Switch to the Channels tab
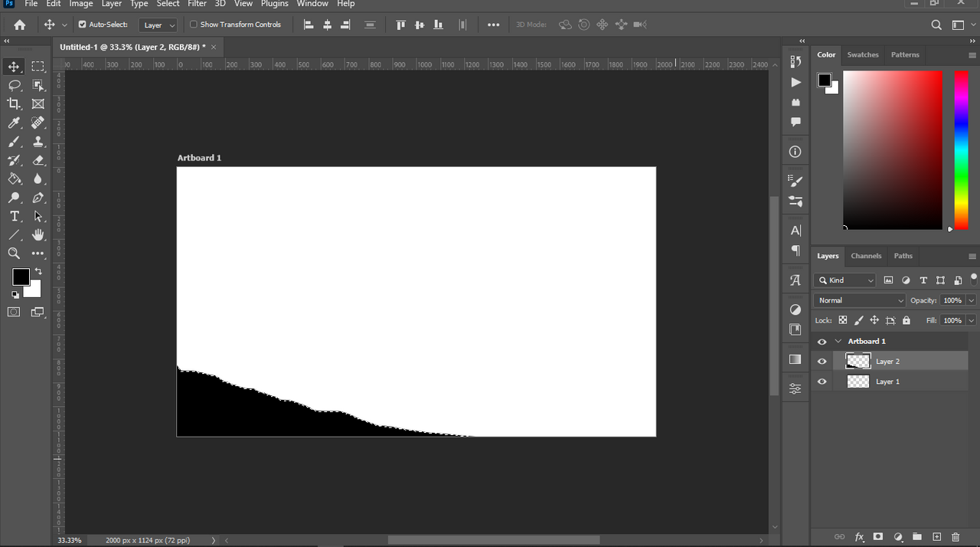 point(866,256)
